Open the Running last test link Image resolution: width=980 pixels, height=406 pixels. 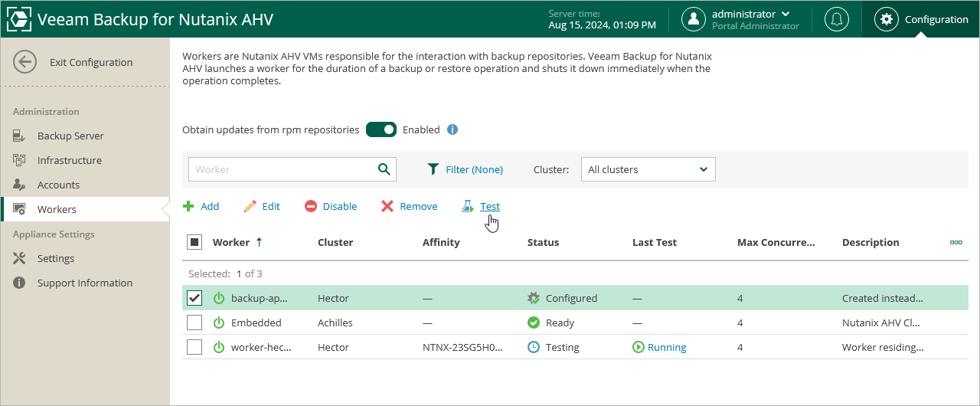click(666, 347)
